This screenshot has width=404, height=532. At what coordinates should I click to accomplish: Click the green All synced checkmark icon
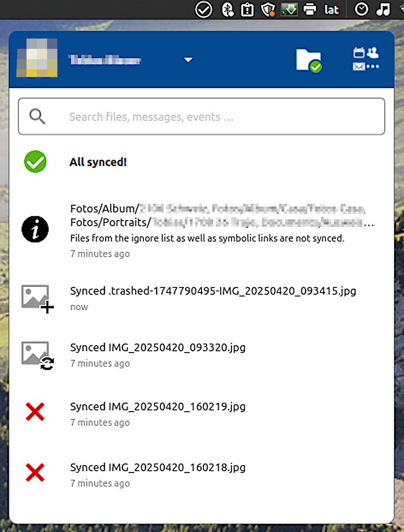[x=35, y=162]
